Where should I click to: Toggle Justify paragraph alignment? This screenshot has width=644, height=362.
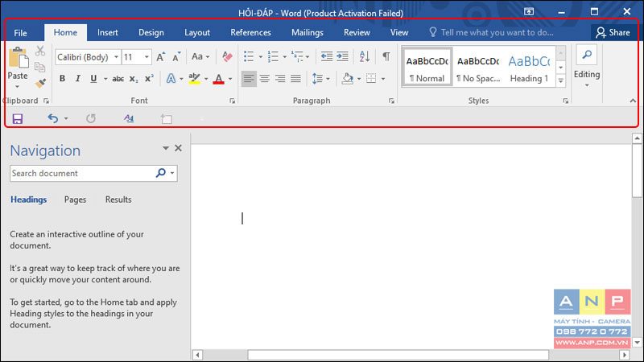click(295, 78)
